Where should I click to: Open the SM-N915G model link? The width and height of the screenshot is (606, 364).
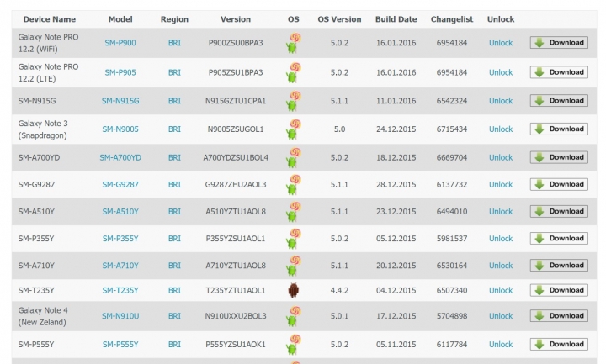pyautogui.click(x=120, y=101)
